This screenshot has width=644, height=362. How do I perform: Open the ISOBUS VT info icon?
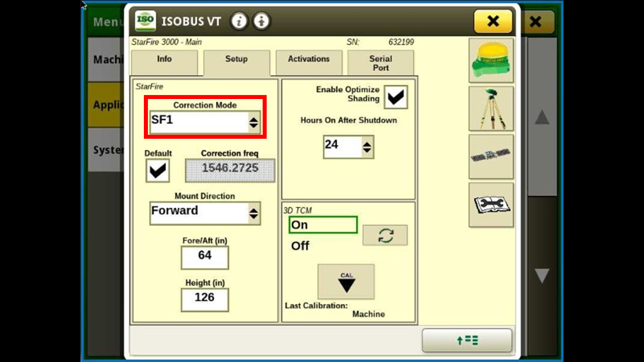coord(239,21)
